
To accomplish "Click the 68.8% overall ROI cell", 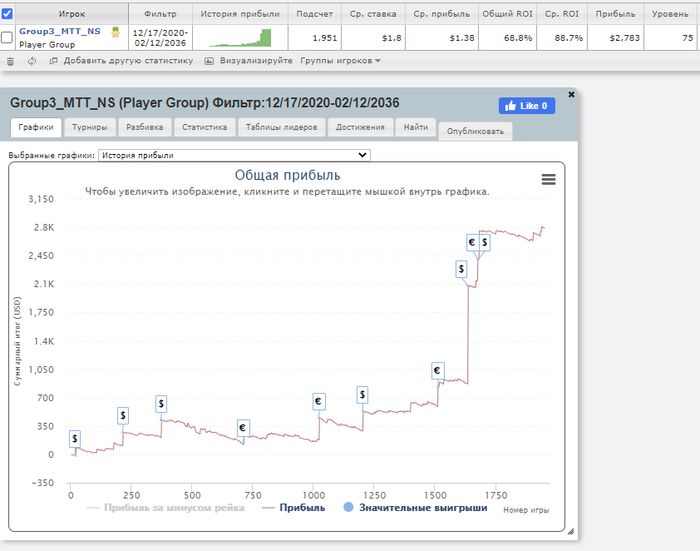I will (x=508, y=38).
